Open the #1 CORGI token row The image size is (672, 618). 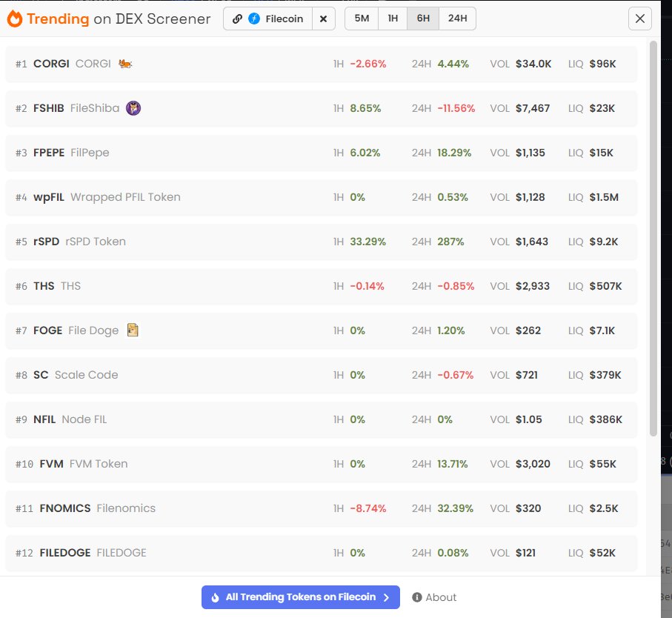click(x=321, y=64)
